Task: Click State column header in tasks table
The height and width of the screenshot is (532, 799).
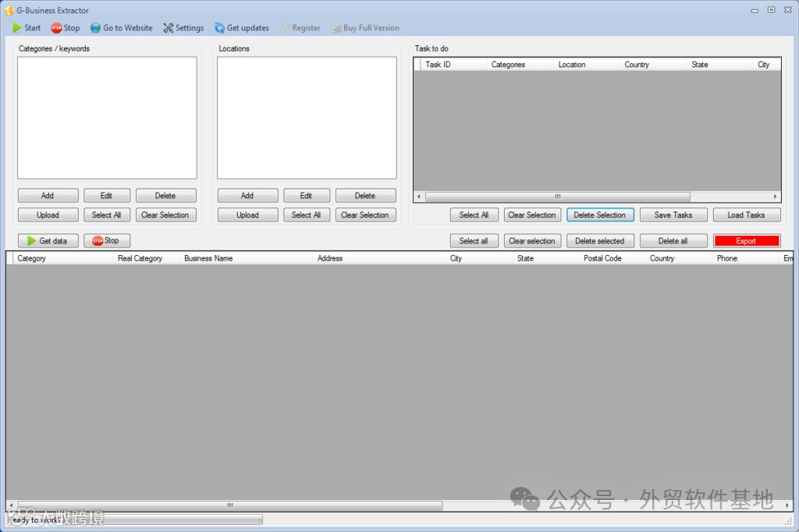Action: 719,65
